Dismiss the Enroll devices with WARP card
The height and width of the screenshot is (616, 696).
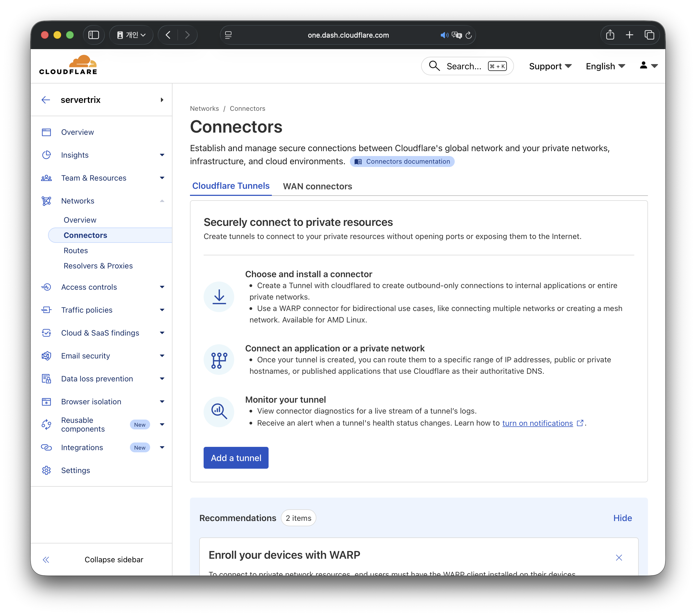[619, 557]
